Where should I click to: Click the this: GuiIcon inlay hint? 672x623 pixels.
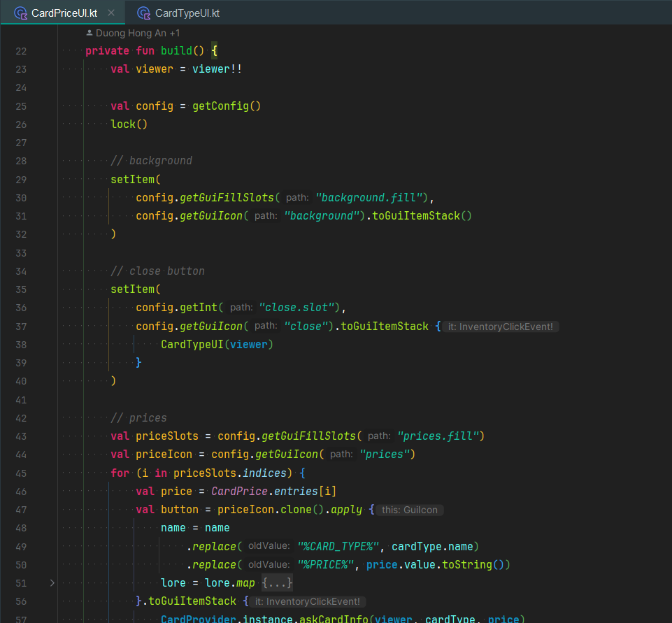pyautogui.click(x=410, y=510)
